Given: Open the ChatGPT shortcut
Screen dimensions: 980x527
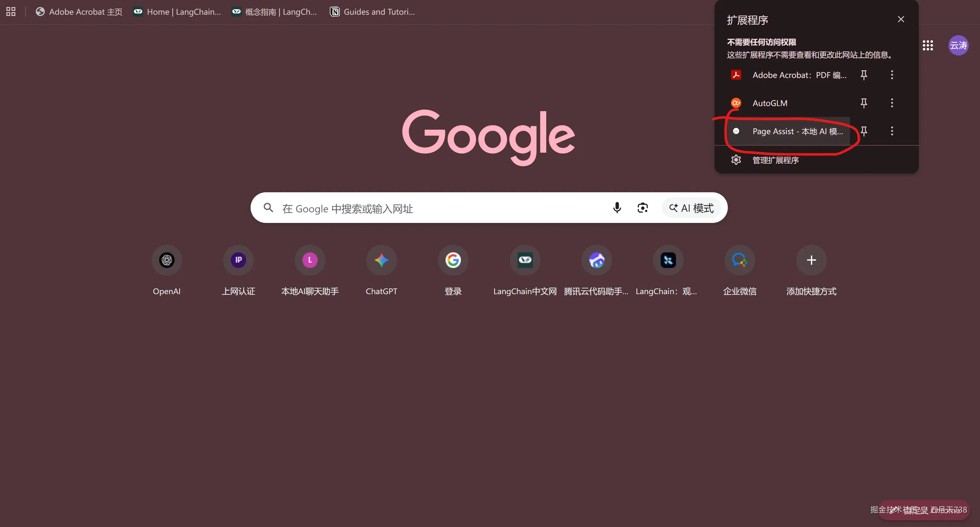Looking at the screenshot, I should click(x=381, y=260).
